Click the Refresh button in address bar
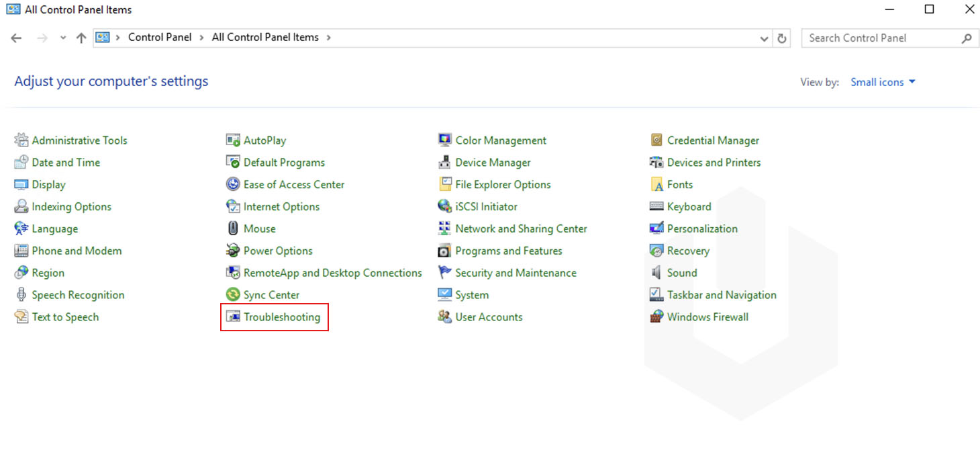The image size is (980, 471). click(x=781, y=38)
